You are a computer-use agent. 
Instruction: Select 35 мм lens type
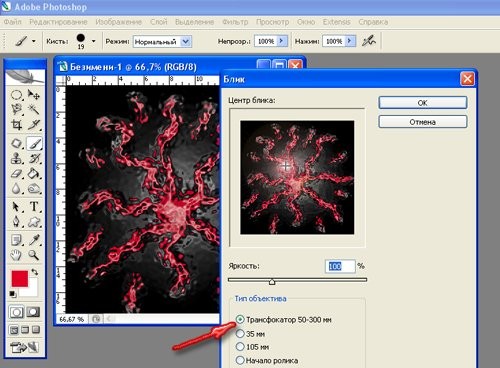click(240, 333)
